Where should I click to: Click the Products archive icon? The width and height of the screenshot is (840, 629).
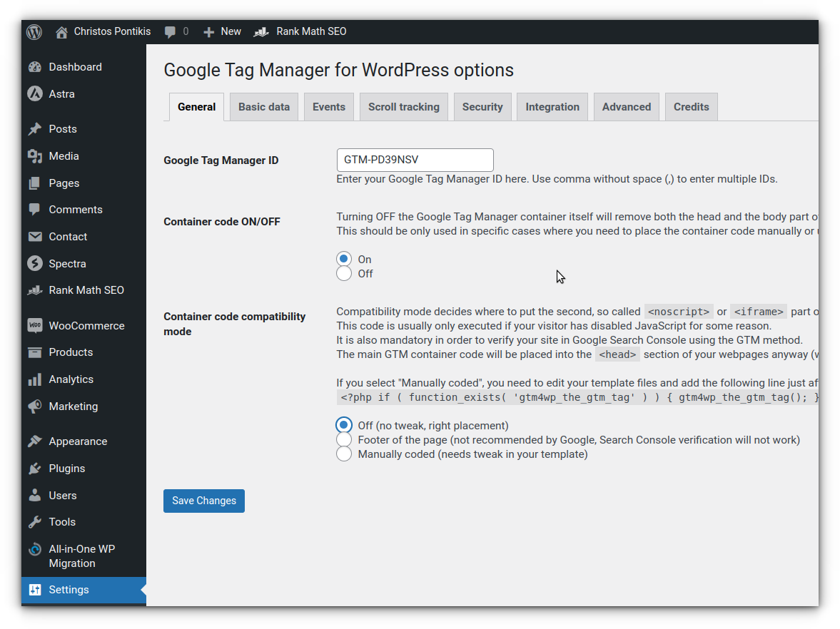click(35, 352)
